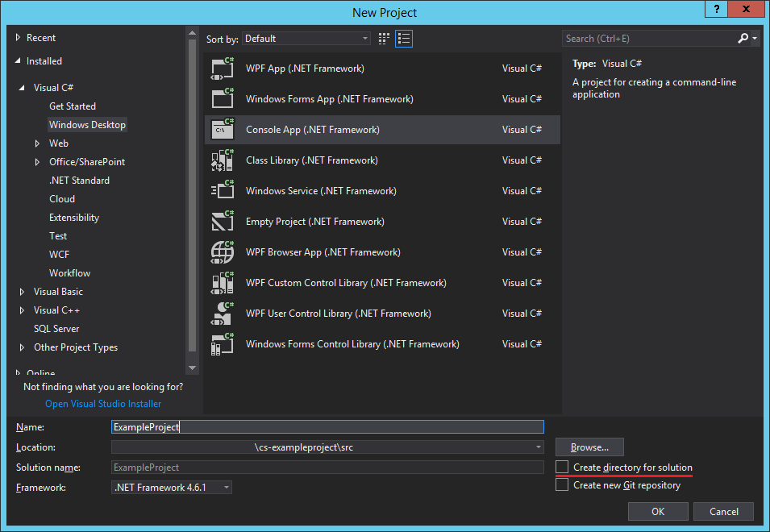
Task: Open the Framework version dropdown
Action: pos(172,488)
